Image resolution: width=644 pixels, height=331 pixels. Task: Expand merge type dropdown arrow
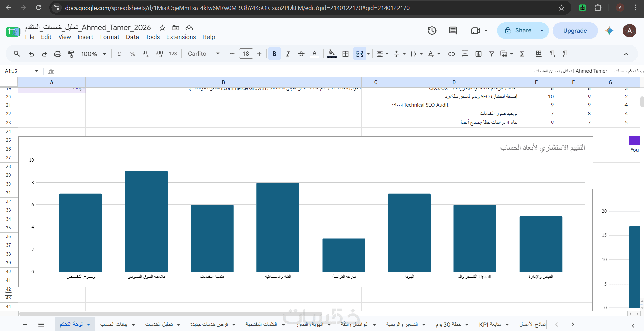368,54
